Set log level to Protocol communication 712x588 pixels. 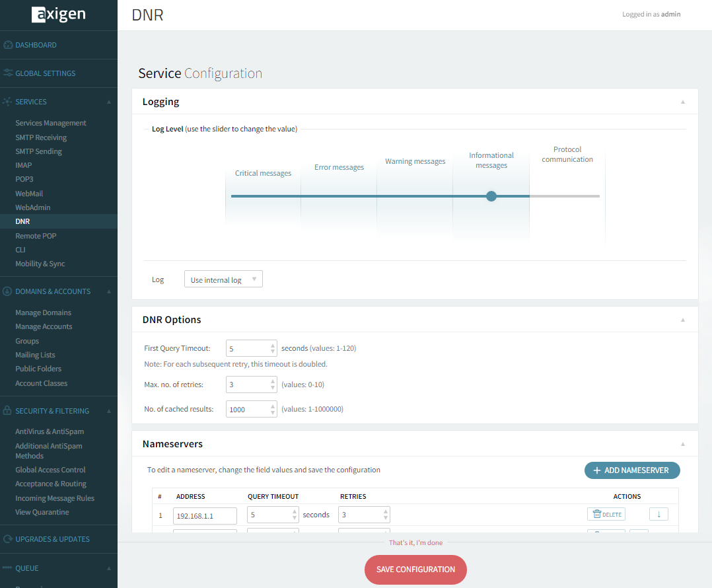[567, 196]
